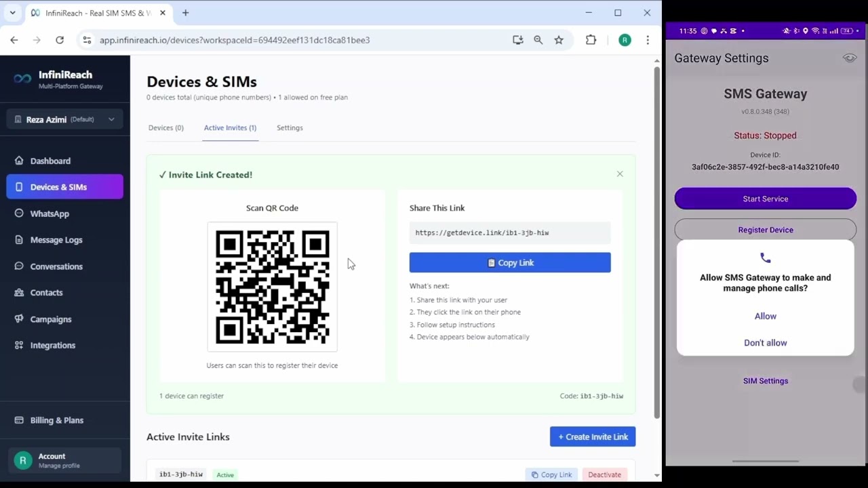Switch to the Active Invites (1) tab
The width and height of the screenshot is (868, 488).
pyautogui.click(x=230, y=127)
